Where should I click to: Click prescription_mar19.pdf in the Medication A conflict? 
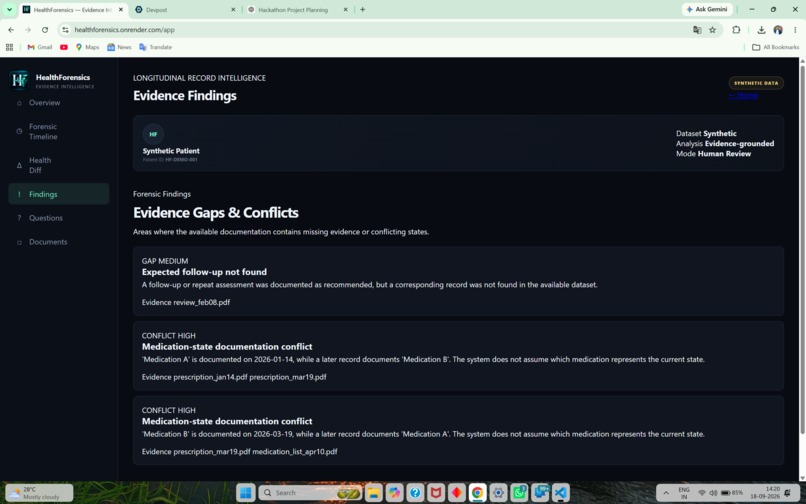288,377
